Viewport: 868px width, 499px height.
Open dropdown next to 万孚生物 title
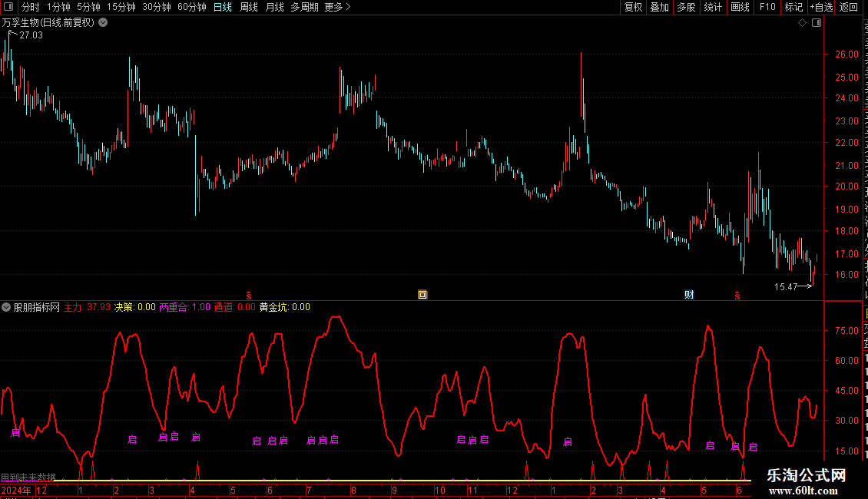pos(103,23)
